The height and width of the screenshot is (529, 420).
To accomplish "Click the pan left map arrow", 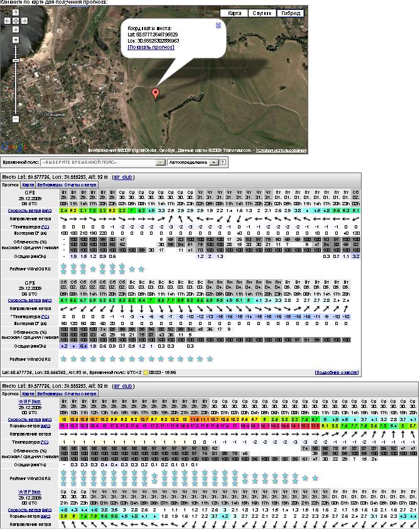I will [8, 20].
